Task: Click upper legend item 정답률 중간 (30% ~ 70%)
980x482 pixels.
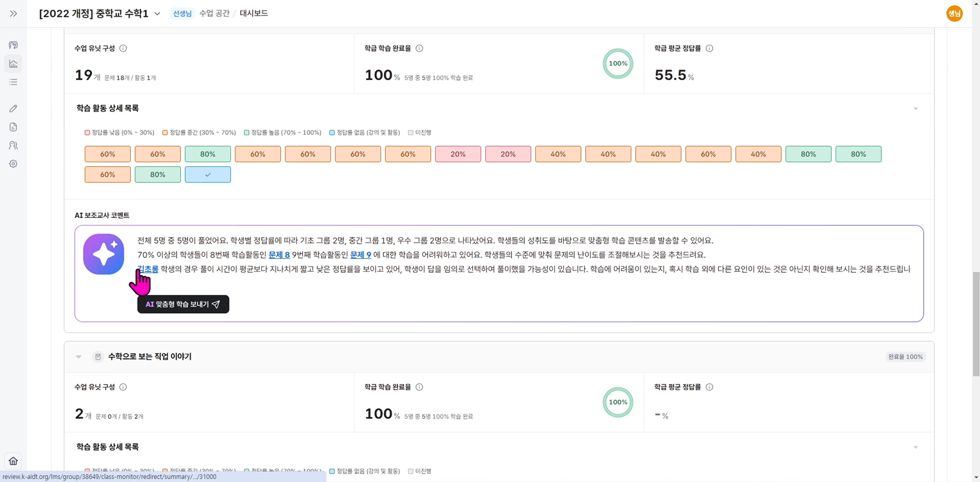Action: tap(199, 133)
